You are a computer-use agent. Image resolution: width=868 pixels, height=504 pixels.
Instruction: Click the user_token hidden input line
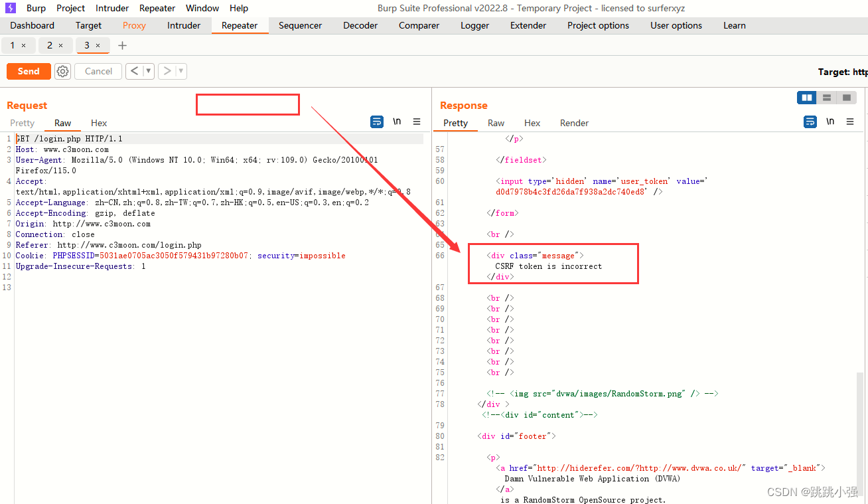[603, 186]
